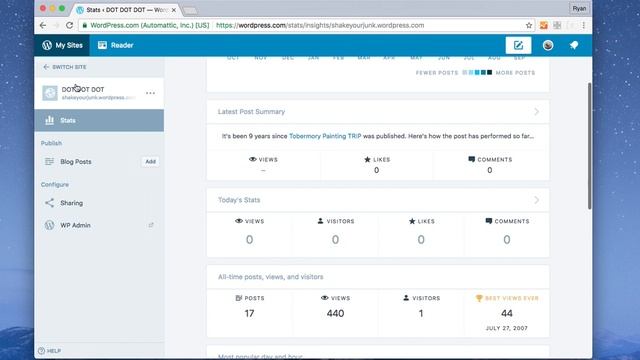Viewport: 640px width, 360px height.
Task: Bookmark page with the star icon
Action: (529, 25)
